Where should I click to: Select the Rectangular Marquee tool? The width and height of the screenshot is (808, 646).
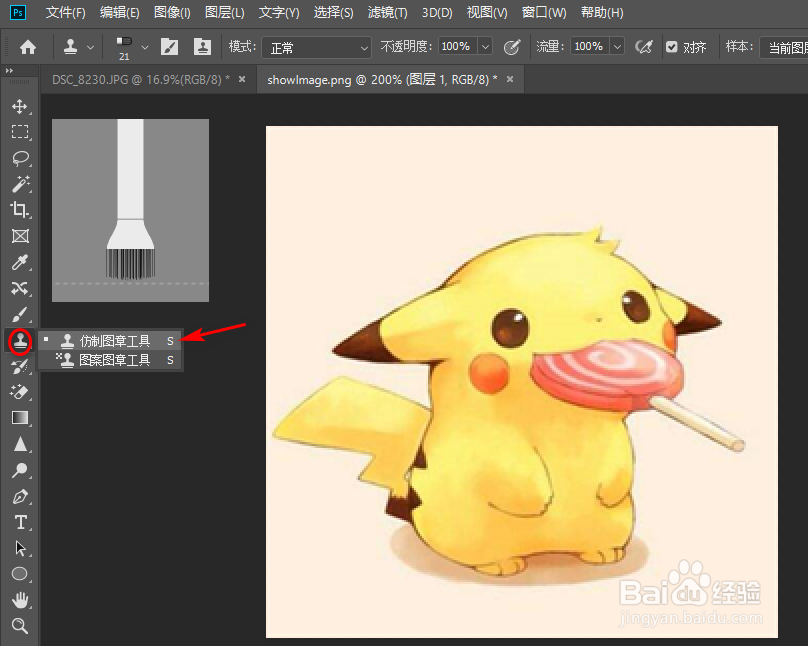click(x=20, y=132)
